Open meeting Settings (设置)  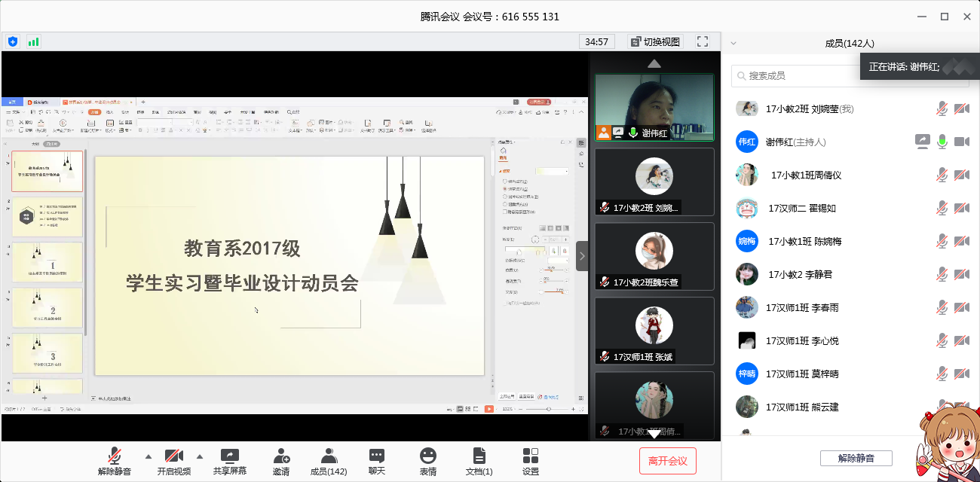(x=531, y=462)
